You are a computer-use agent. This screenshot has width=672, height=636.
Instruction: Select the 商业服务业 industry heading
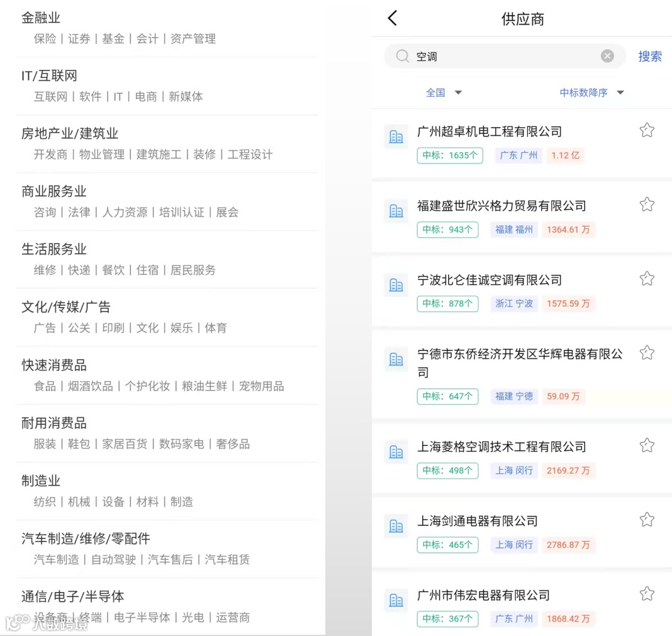tap(54, 191)
